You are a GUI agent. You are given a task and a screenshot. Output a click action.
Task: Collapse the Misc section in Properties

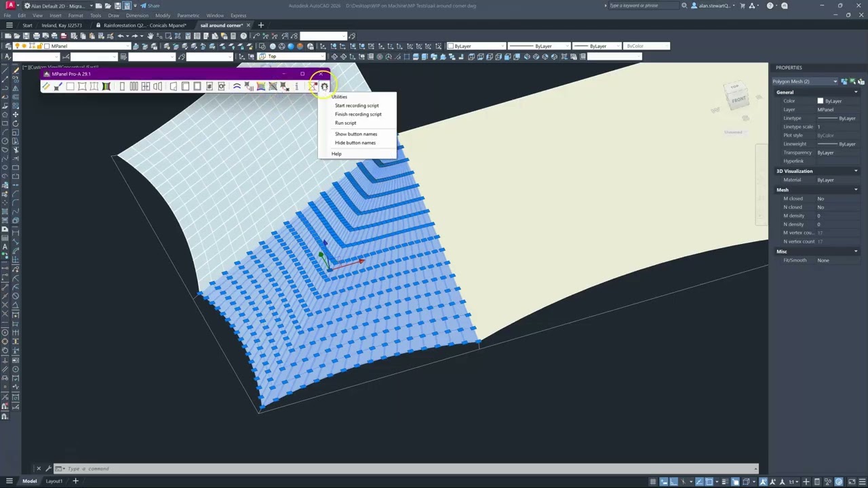(x=856, y=251)
